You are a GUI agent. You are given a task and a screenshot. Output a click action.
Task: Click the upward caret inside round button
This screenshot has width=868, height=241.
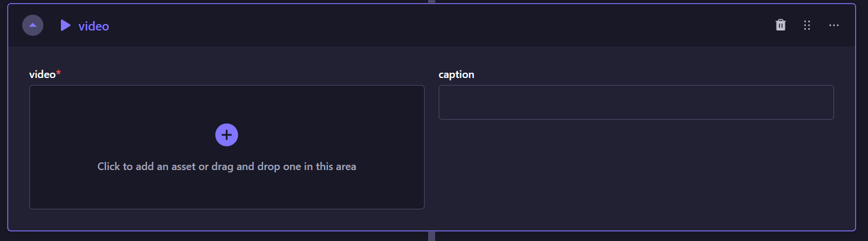pos(33,26)
